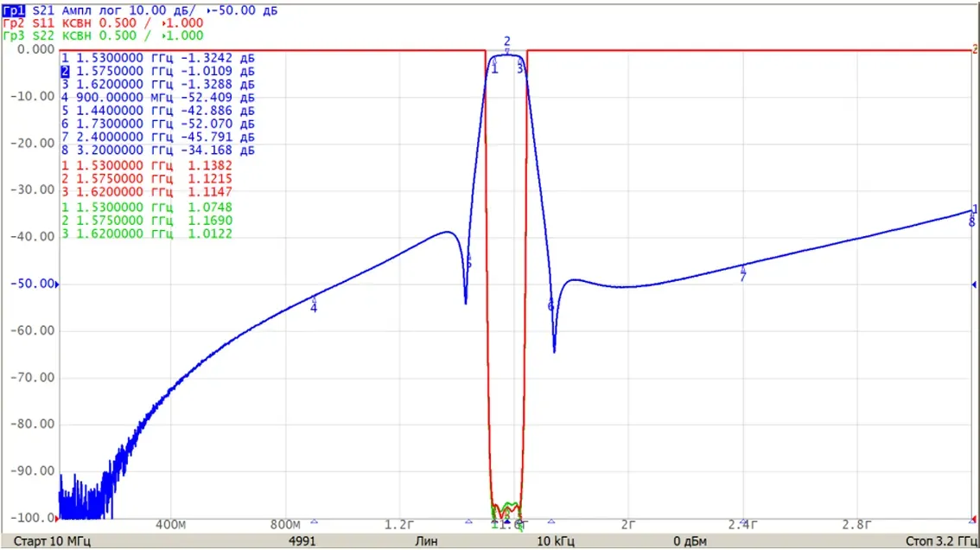
Task: Select blue marker row reading -1.3288 дБ
Action: (158, 85)
